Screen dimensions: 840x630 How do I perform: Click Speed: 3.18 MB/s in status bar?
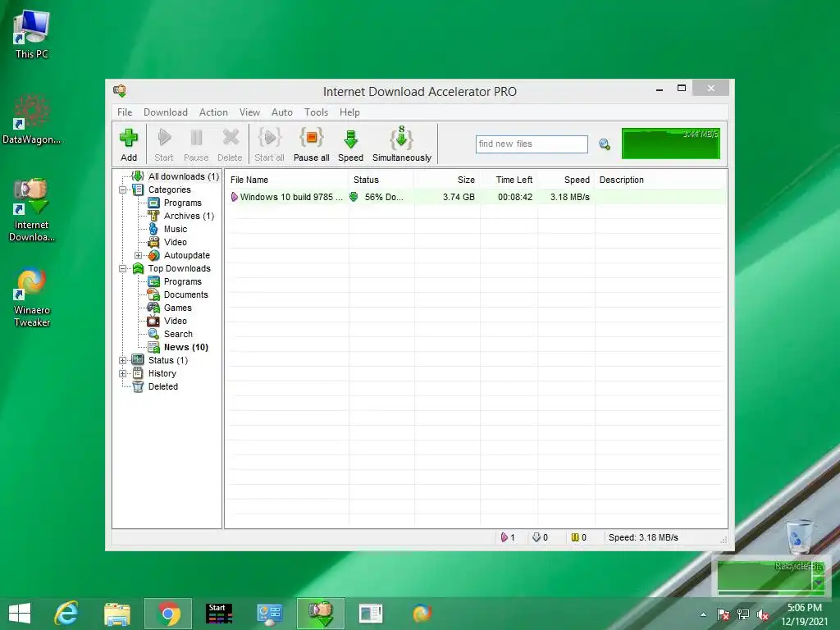click(643, 538)
